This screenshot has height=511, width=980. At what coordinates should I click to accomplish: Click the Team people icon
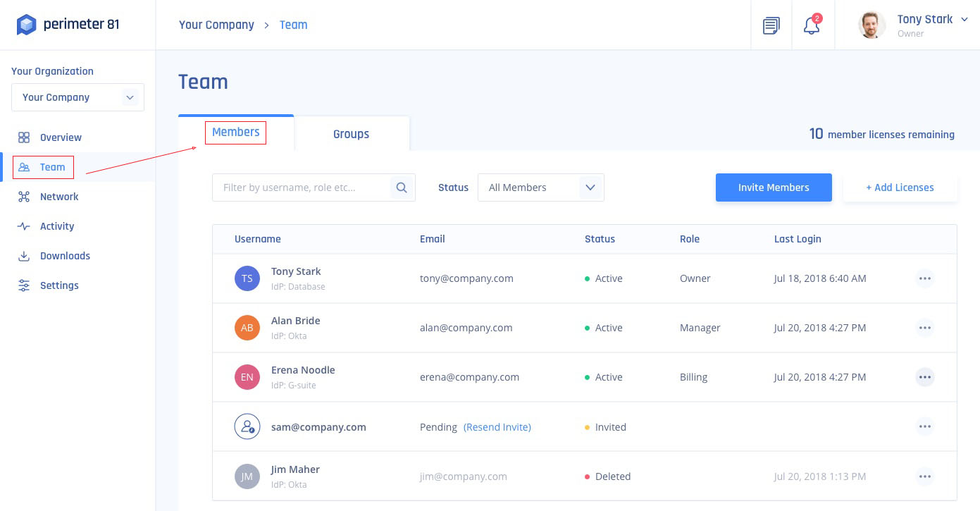click(24, 167)
